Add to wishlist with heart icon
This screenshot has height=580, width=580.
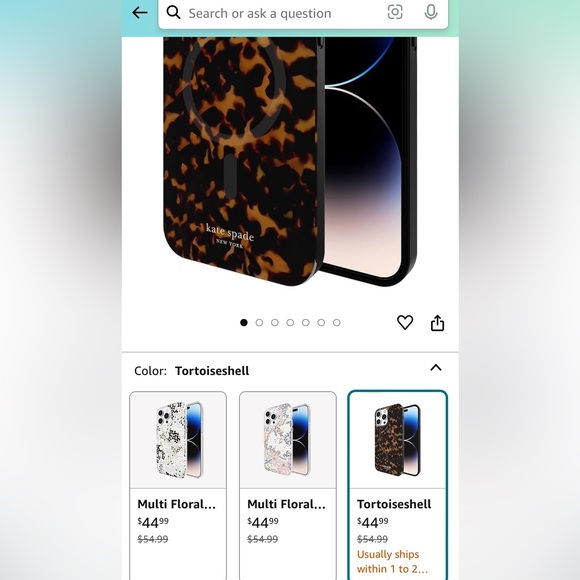click(405, 322)
